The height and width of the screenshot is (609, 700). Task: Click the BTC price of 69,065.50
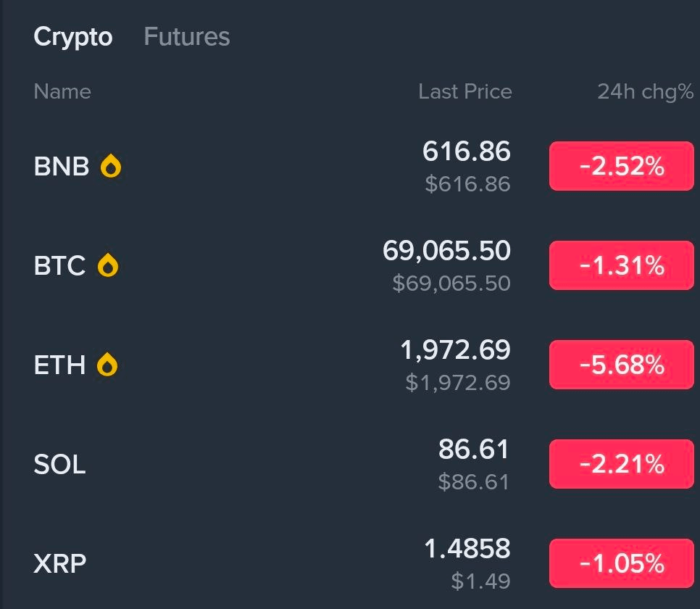[x=447, y=250]
